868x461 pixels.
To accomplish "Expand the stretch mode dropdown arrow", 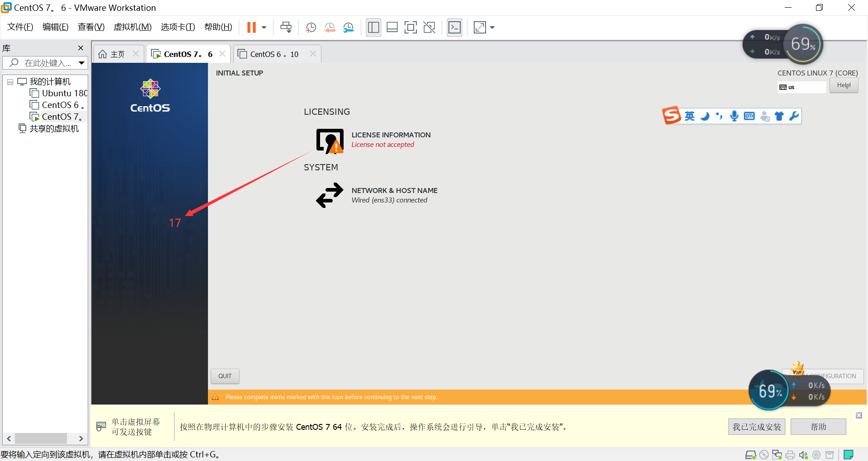I will pyautogui.click(x=492, y=28).
